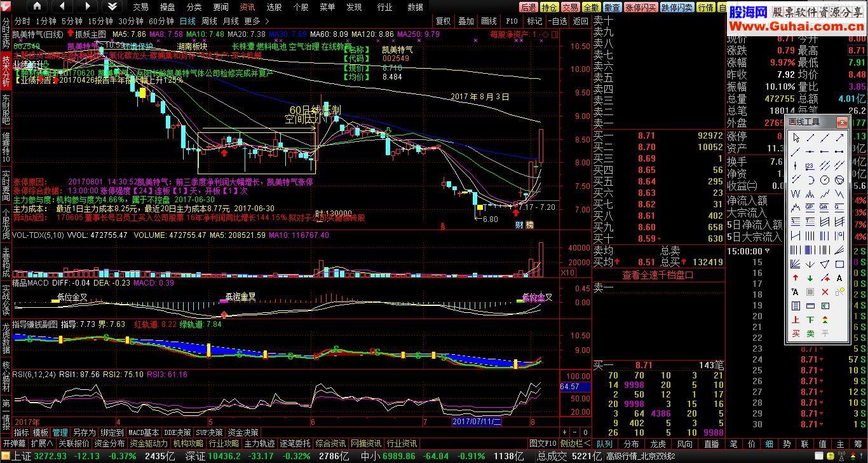Select the 资金决策 template

click(x=243, y=432)
